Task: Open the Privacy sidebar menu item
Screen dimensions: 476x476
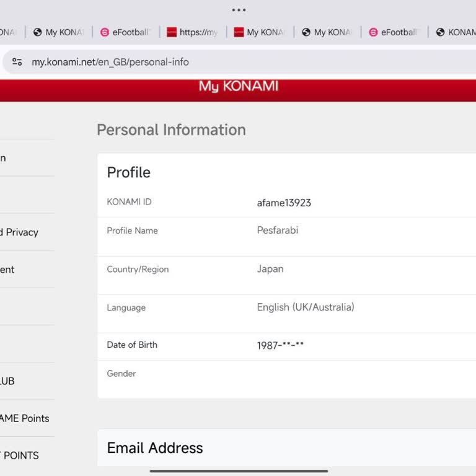Action: click(19, 232)
